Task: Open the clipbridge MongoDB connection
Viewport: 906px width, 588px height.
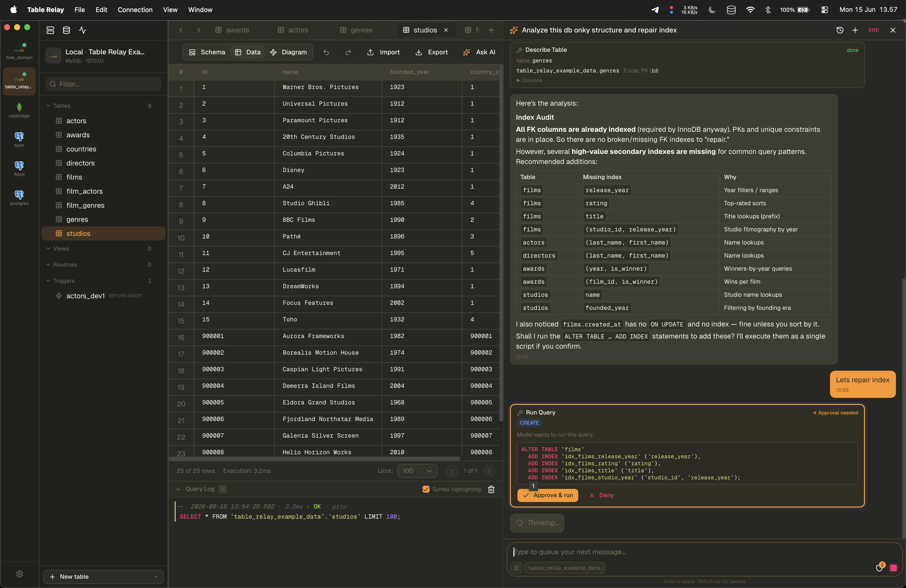Action: tap(19, 110)
